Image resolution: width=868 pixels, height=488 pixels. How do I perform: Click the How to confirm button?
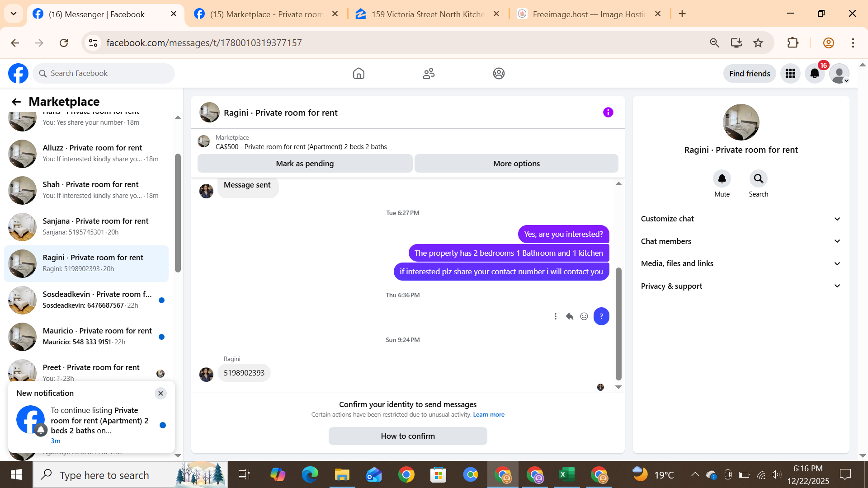coord(408,436)
